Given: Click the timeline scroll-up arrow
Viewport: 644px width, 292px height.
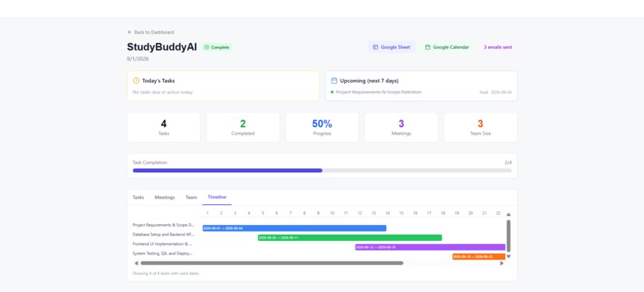Looking at the screenshot, I should pos(508,215).
